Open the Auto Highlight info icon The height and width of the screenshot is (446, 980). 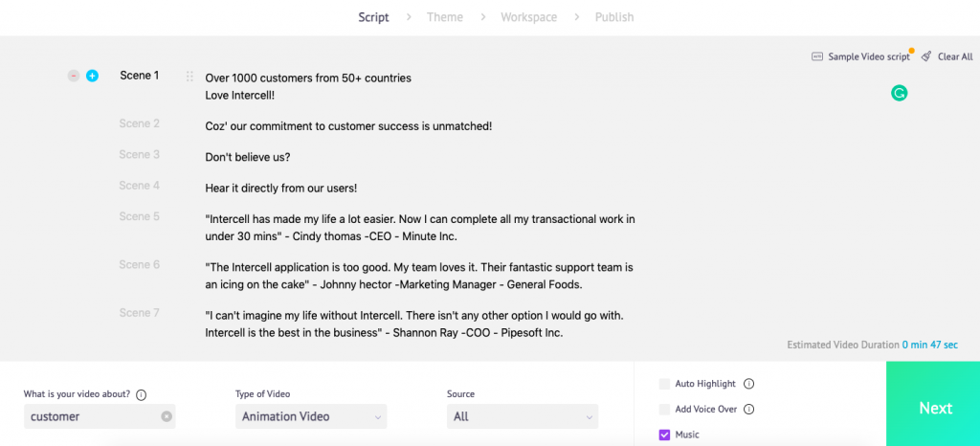(748, 384)
